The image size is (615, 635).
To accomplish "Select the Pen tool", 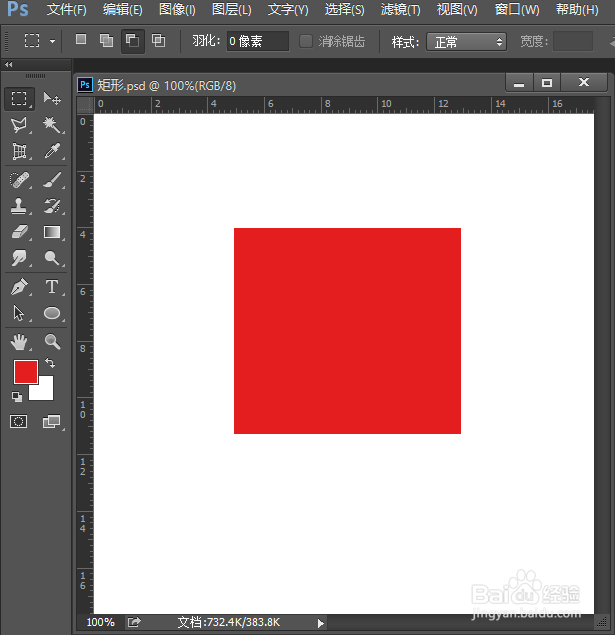I will tap(19, 287).
